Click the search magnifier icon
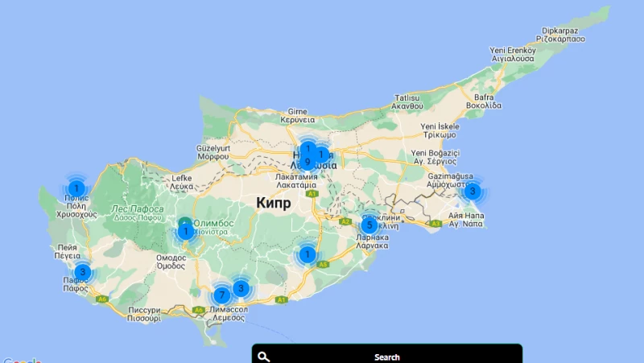Screen dimensions: 644x363 (x=264, y=357)
